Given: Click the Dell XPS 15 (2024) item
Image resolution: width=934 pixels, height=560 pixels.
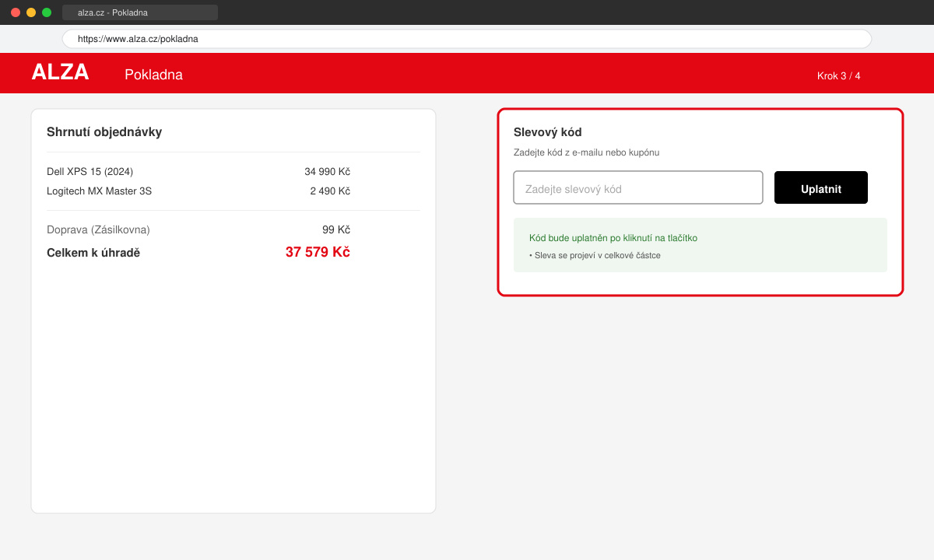Looking at the screenshot, I should coord(90,171).
